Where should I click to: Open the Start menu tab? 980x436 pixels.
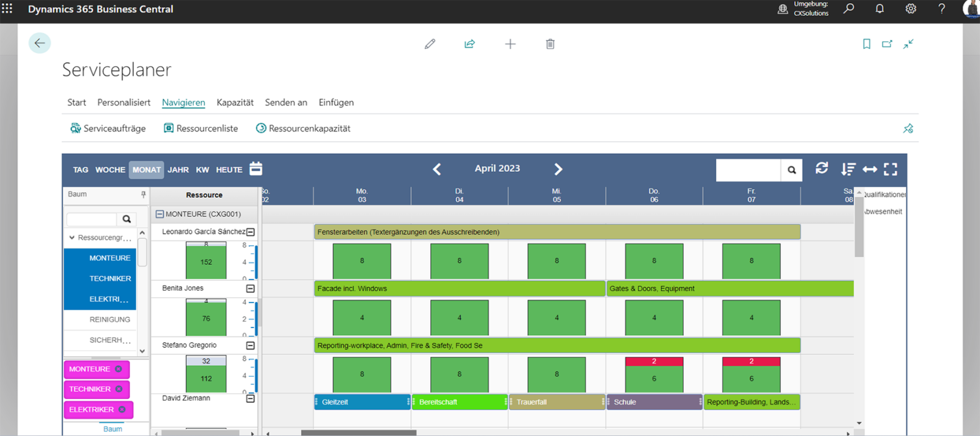tap(77, 102)
